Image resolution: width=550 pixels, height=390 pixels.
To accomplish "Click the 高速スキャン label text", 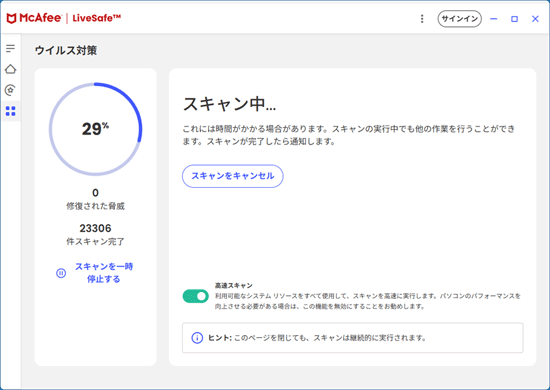I will 234,285.
